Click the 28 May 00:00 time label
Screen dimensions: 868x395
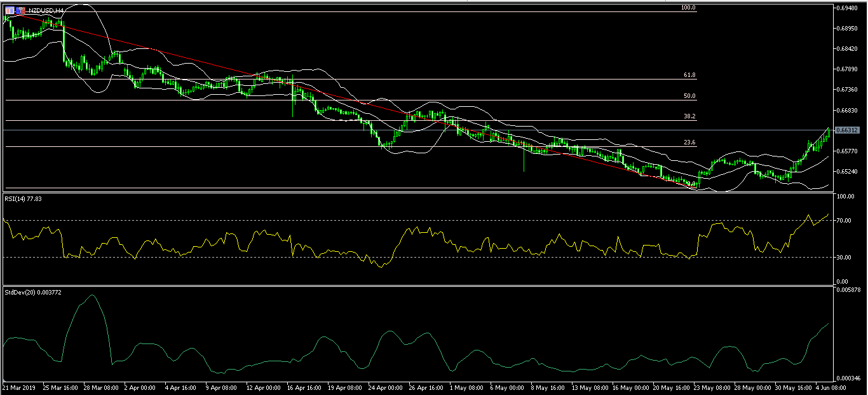(x=753, y=387)
